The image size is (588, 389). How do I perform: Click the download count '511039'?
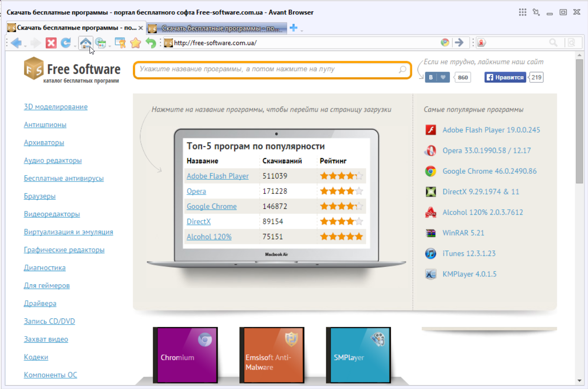click(x=275, y=176)
